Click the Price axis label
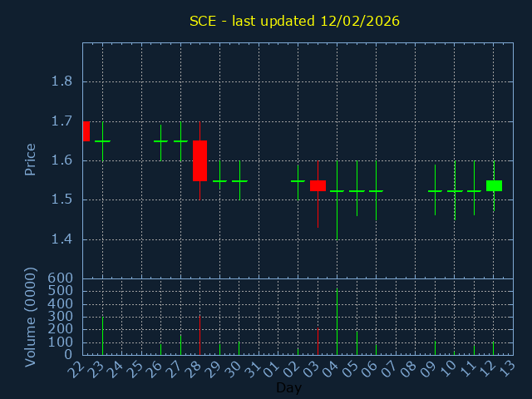The height and width of the screenshot is (399, 532). pyautogui.click(x=31, y=160)
